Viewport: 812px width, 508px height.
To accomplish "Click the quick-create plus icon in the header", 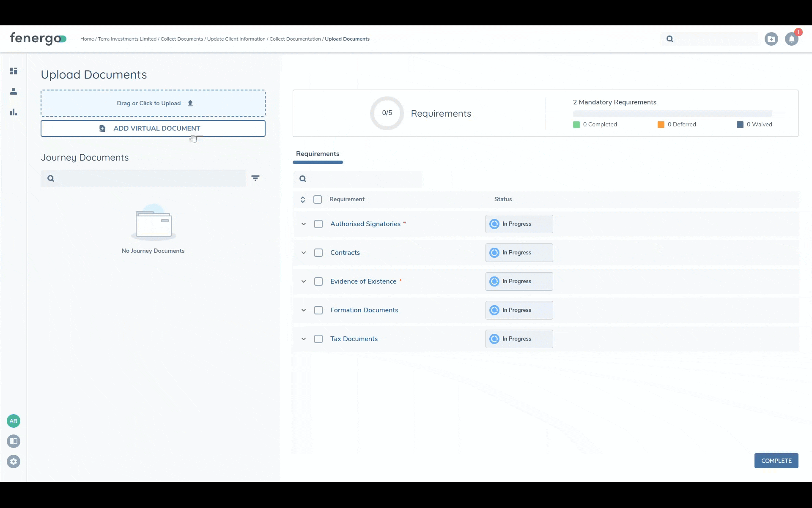I will click(771, 38).
